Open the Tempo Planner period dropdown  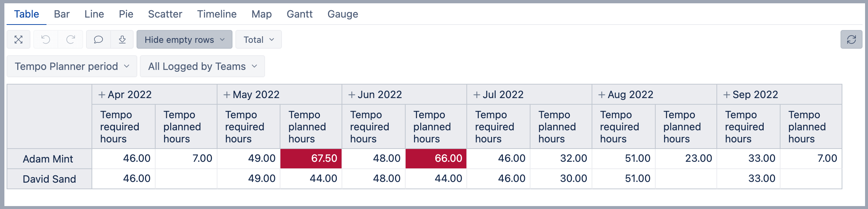(72, 66)
